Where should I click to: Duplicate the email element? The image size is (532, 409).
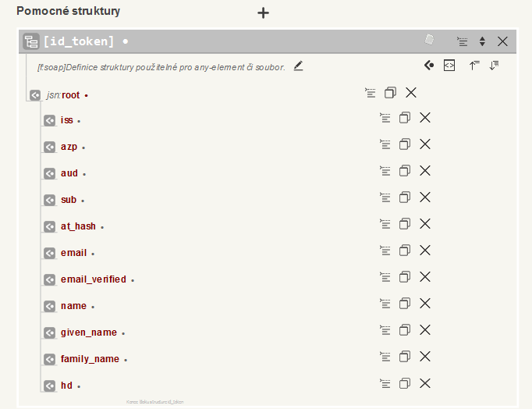pyautogui.click(x=405, y=251)
